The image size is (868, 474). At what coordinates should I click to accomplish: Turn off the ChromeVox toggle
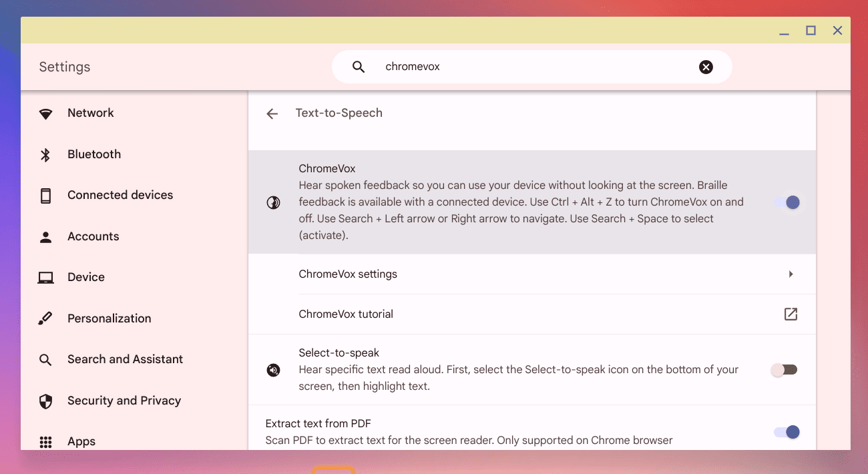787,202
